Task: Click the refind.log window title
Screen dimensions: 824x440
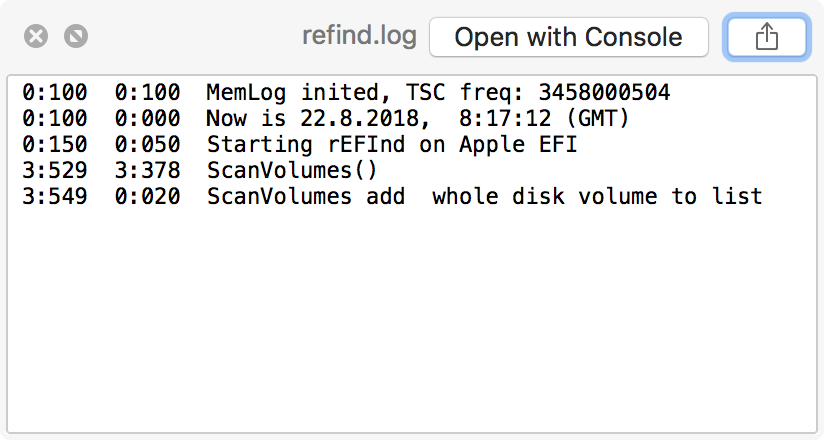Action: 359,37
